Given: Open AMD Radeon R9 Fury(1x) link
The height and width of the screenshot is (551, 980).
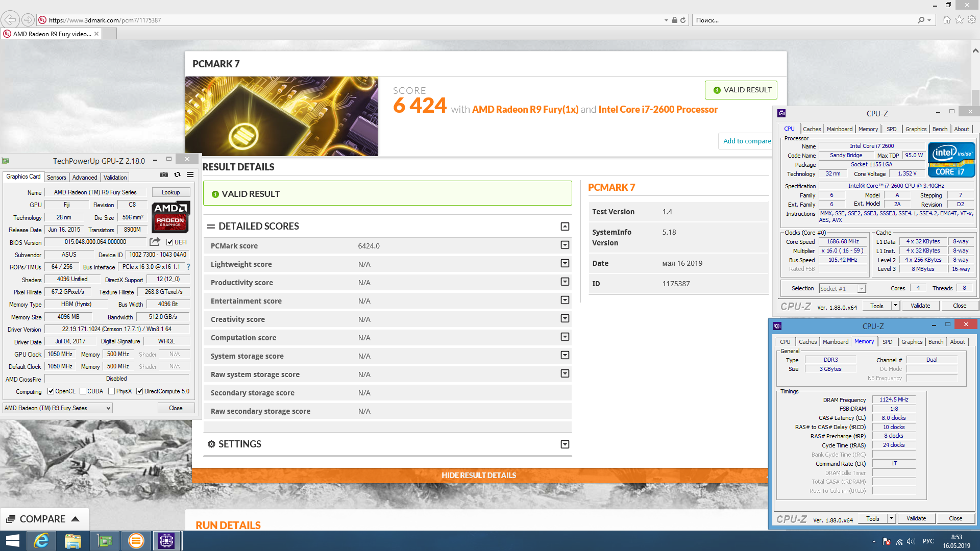Looking at the screenshot, I should (525, 109).
